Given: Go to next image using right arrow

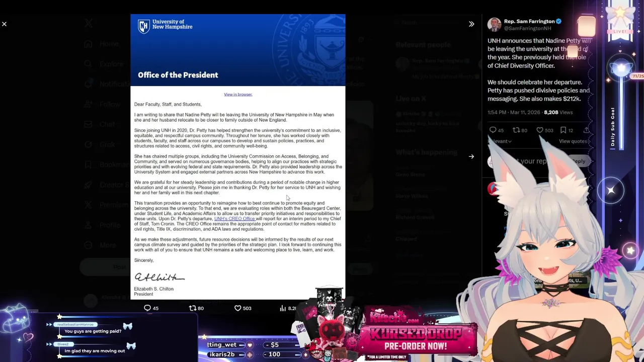Looking at the screenshot, I should [471, 157].
